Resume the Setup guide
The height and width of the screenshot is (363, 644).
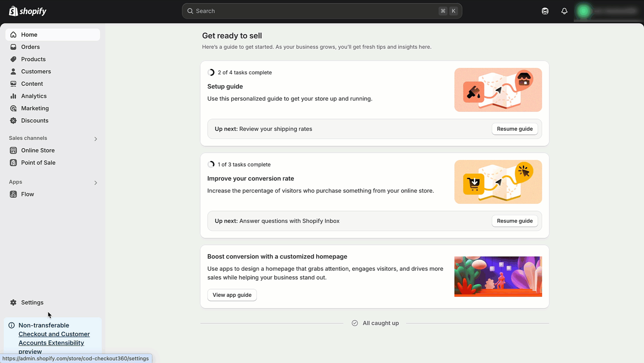click(x=514, y=129)
